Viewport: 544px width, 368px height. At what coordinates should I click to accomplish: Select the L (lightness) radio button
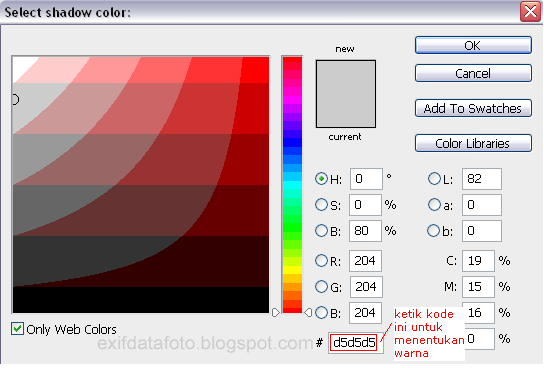(x=434, y=179)
